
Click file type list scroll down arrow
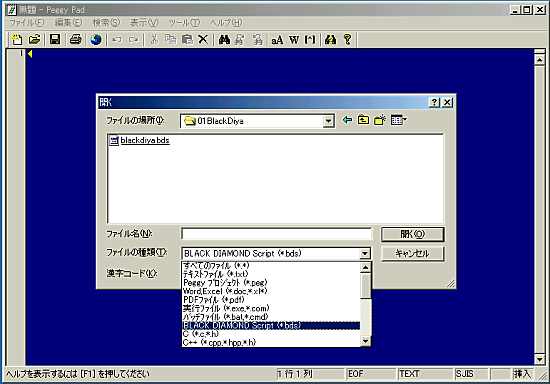[365, 341]
